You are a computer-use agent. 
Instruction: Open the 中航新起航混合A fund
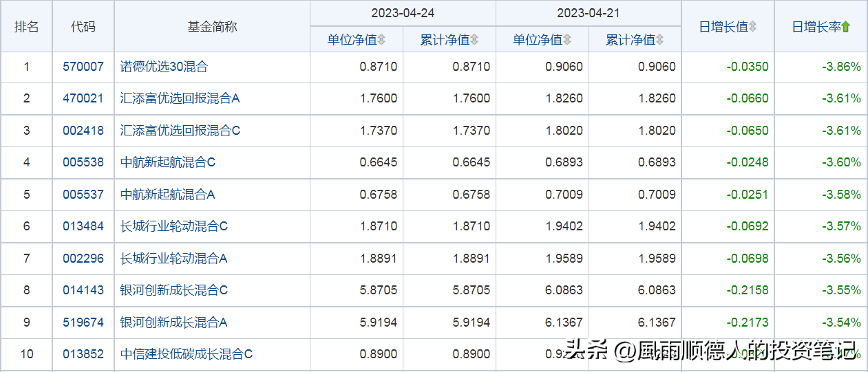click(x=168, y=195)
